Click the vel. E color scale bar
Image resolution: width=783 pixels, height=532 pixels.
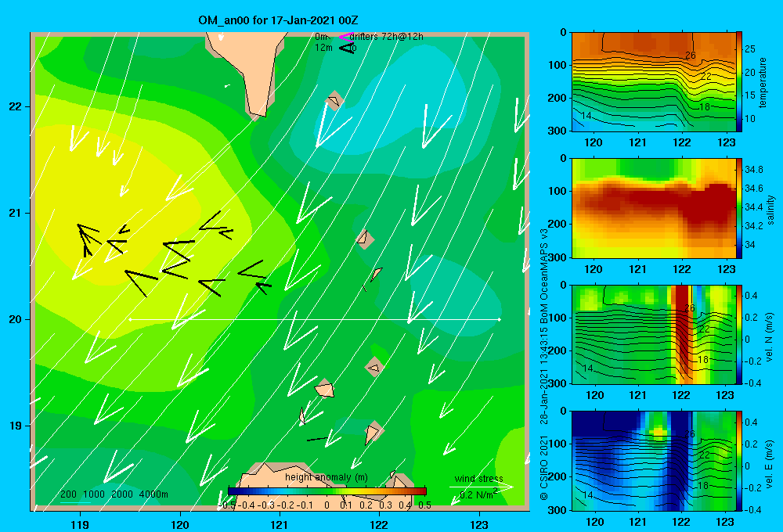click(738, 461)
